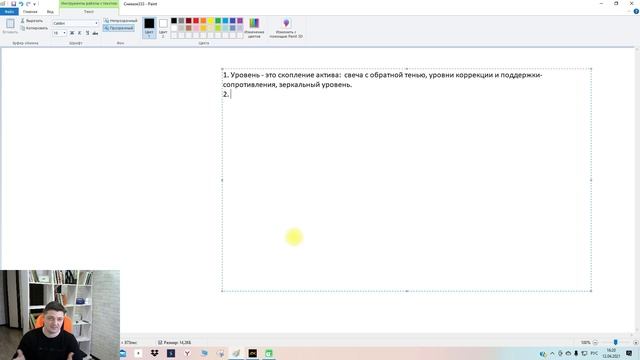Pick the red palette swatch
The height and width of the screenshot is (360, 640).
tap(196, 20)
